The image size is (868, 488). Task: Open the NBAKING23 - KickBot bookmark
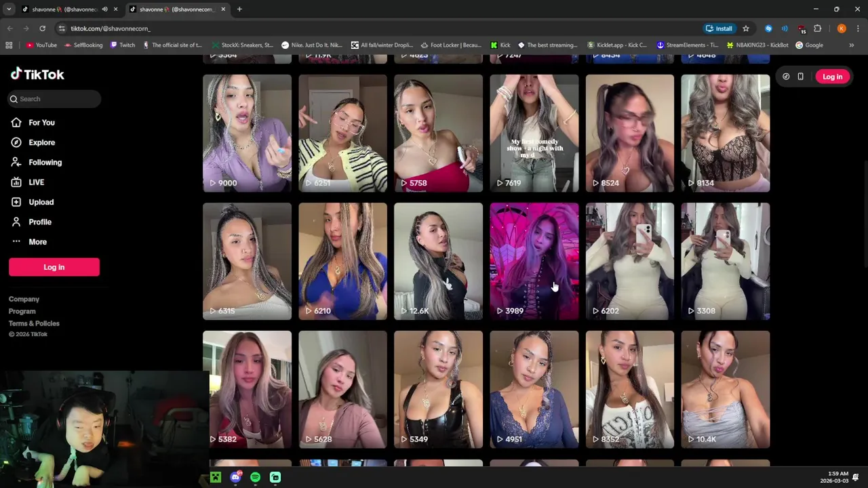point(757,45)
